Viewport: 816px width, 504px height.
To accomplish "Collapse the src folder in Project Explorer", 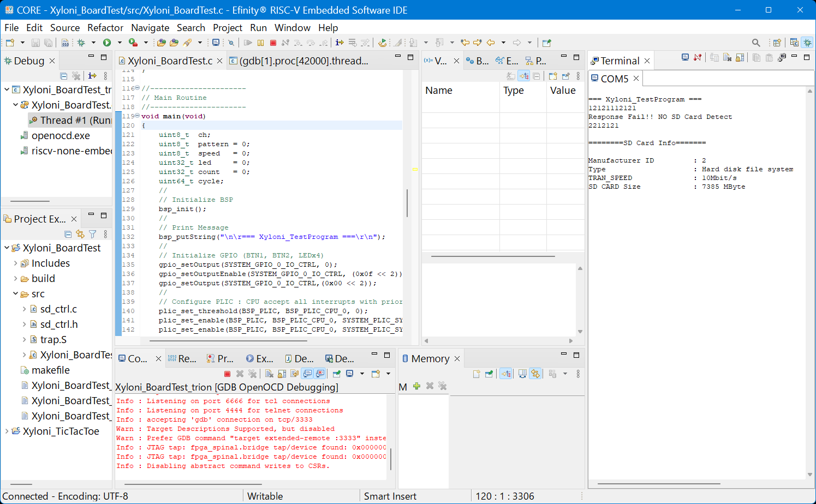I will point(15,294).
